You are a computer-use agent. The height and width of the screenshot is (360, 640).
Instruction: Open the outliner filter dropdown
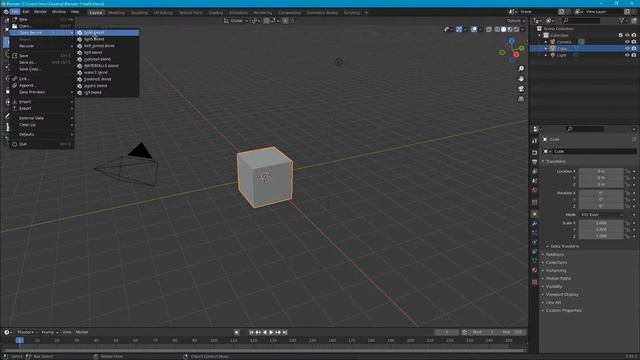tap(623, 20)
